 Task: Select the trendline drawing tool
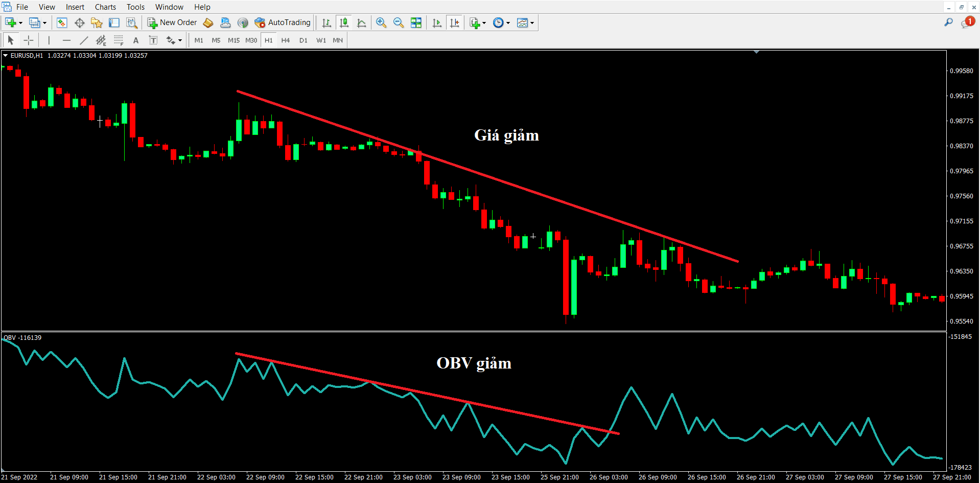[84, 40]
